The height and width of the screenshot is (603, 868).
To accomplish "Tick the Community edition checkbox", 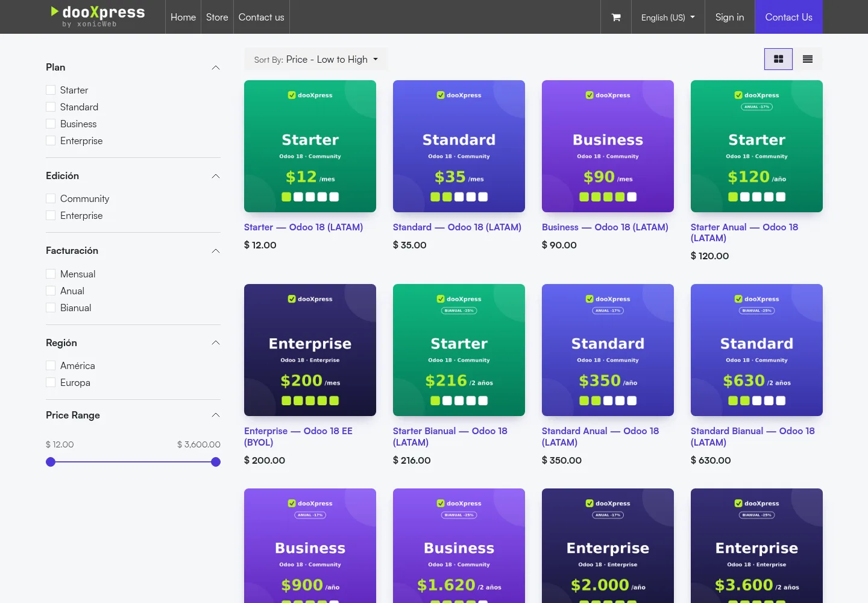I will pos(51,199).
